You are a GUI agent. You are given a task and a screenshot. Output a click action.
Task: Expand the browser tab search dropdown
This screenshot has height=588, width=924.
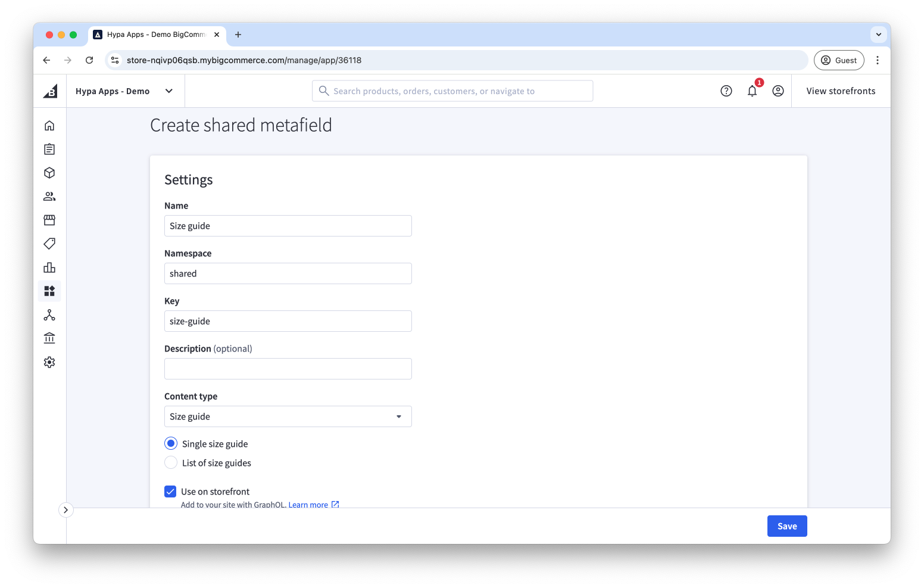click(x=879, y=35)
